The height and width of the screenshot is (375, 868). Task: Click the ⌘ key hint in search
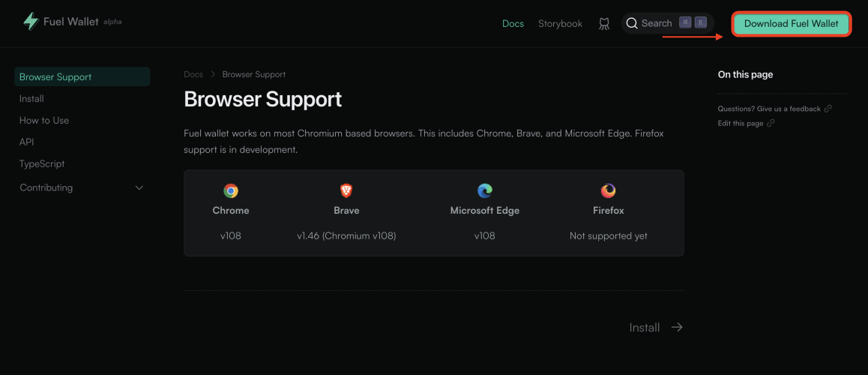[x=686, y=22]
